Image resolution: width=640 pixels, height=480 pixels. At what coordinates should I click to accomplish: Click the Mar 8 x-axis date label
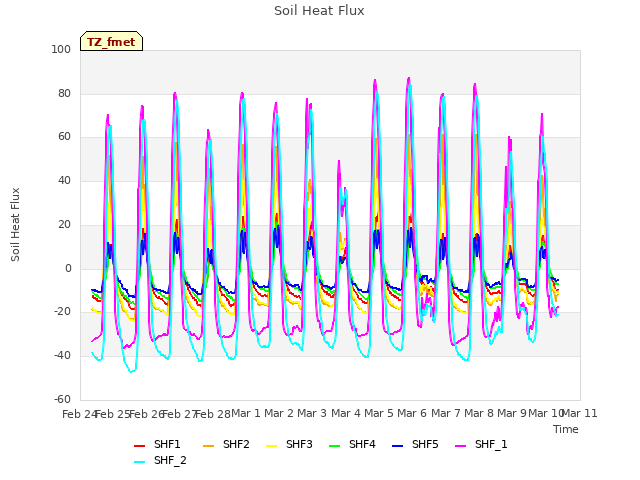(x=479, y=413)
